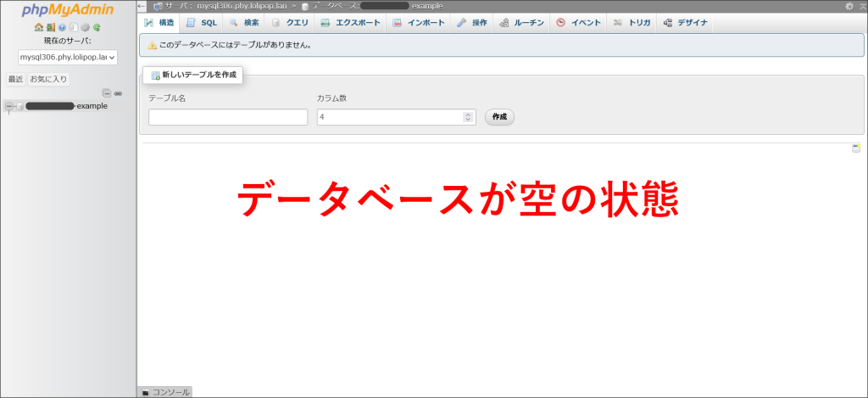The image size is (868, 398).
Task: Open the 検索 tab
Action: [x=244, y=23]
